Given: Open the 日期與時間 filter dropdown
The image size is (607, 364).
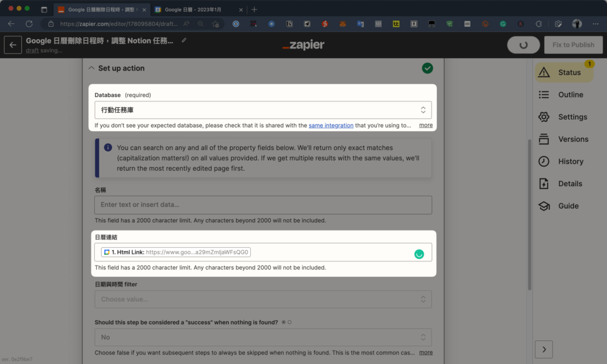Looking at the screenshot, I should coord(263,299).
